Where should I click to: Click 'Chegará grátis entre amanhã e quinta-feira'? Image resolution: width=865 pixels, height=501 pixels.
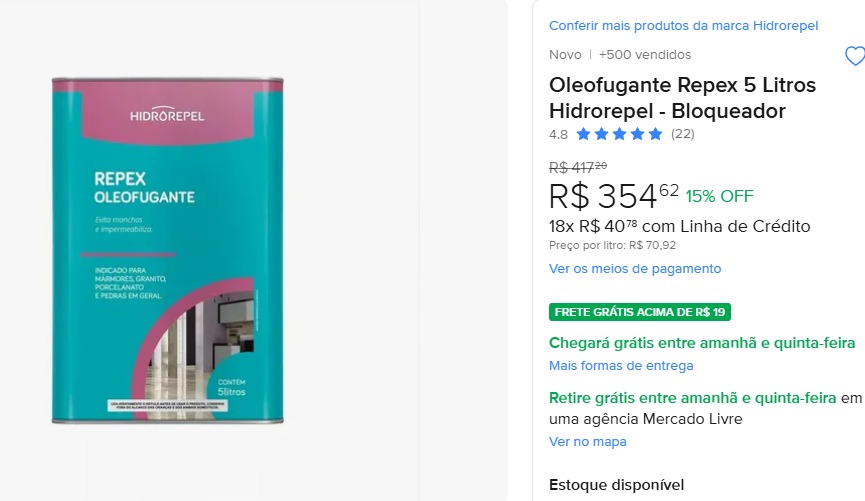click(702, 343)
